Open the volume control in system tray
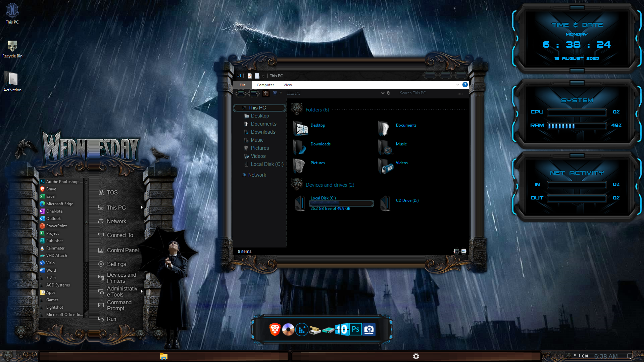The height and width of the screenshot is (362, 644). coord(585,356)
